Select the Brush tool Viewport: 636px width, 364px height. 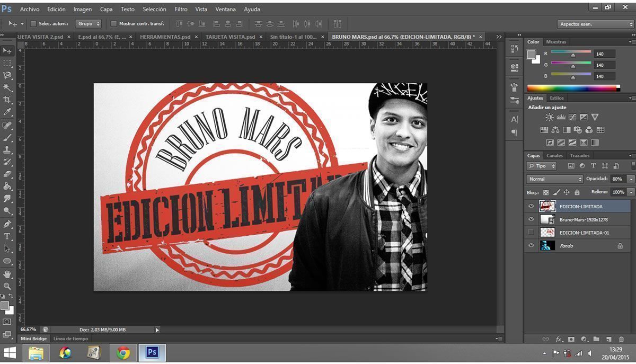pos(7,138)
